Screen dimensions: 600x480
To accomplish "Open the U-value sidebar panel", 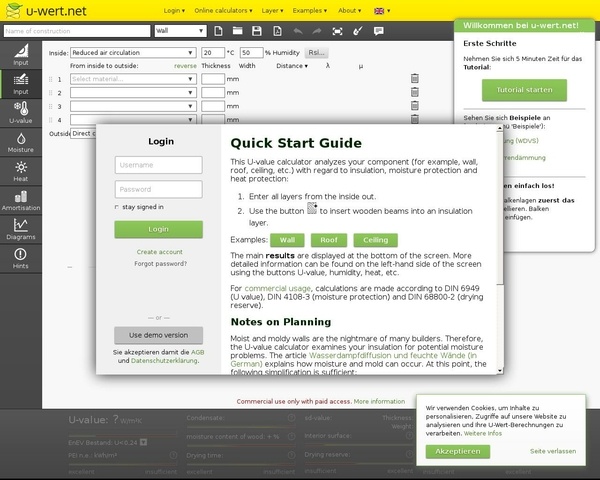I will coord(20,112).
